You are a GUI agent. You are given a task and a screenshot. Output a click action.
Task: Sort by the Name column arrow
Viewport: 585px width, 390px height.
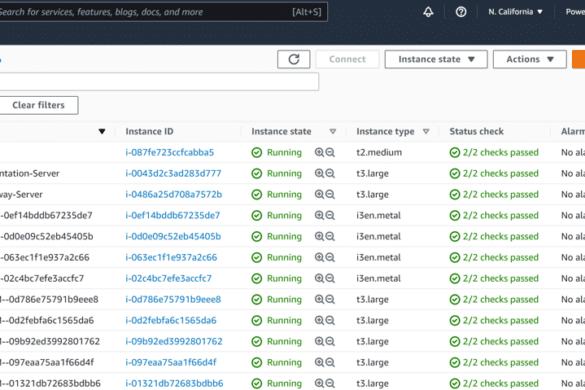coord(102,131)
